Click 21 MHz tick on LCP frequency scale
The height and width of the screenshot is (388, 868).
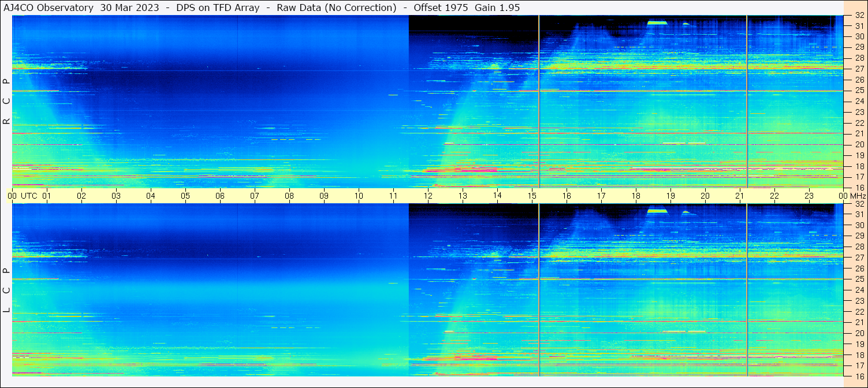click(x=859, y=322)
